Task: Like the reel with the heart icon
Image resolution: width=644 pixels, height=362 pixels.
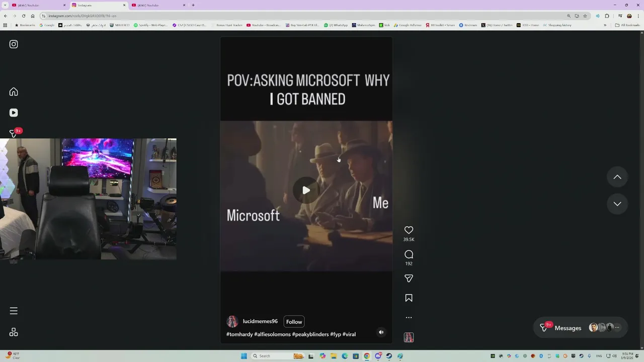Action: (x=409, y=230)
